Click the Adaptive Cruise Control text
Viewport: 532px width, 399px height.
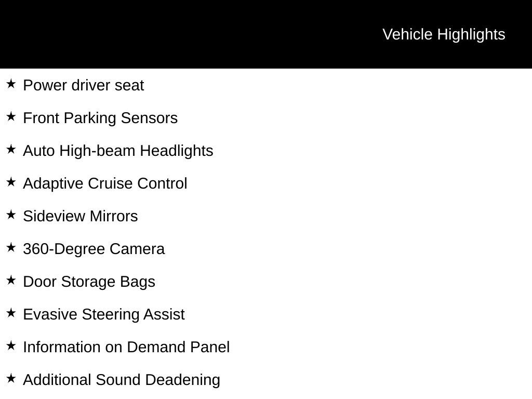(x=105, y=183)
